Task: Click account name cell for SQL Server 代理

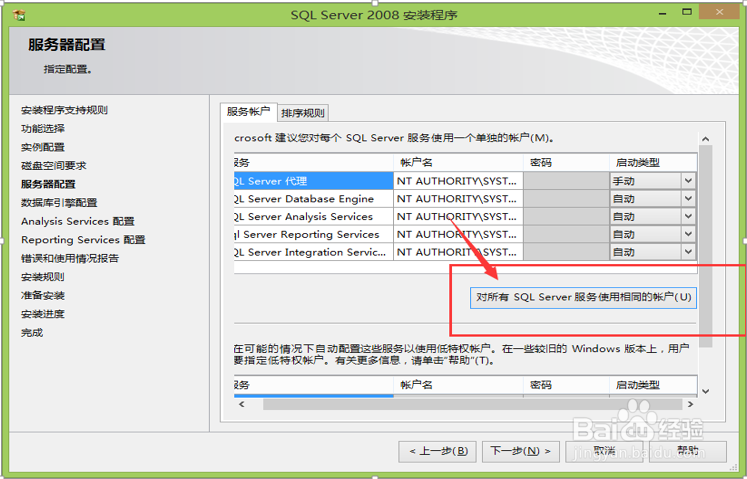Action: 458,181
